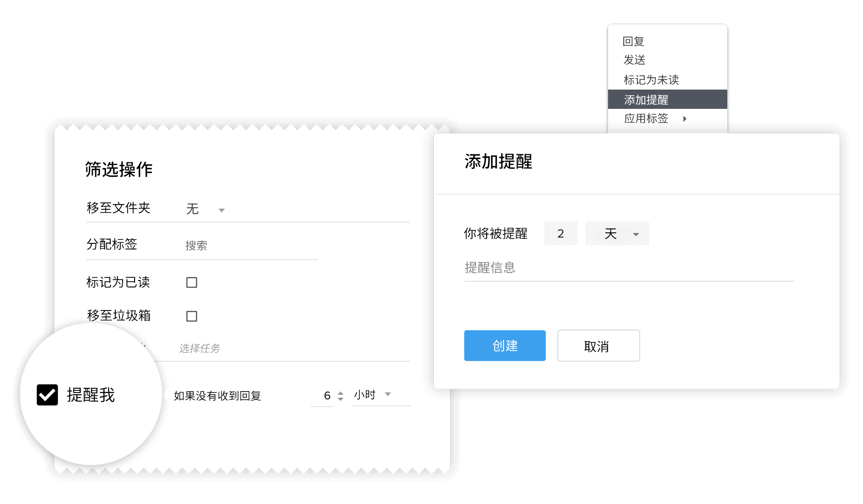The image size is (863, 504).
Task: Tick the 移至垃圾箱 checkbox
Action: (x=191, y=316)
